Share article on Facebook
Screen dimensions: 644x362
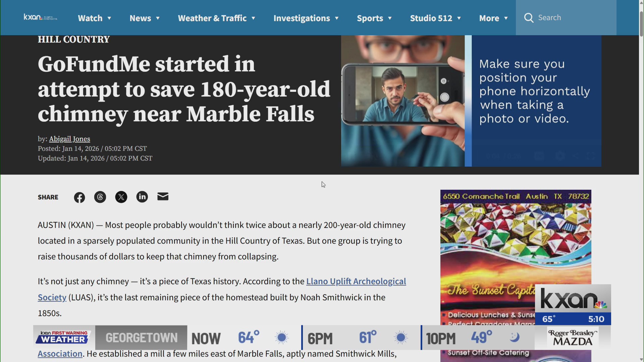pos(79,198)
